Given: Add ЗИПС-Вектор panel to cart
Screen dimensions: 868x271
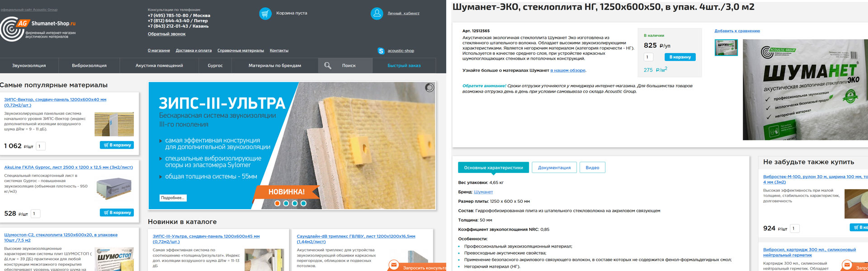Looking at the screenshot, I should click(117, 145).
